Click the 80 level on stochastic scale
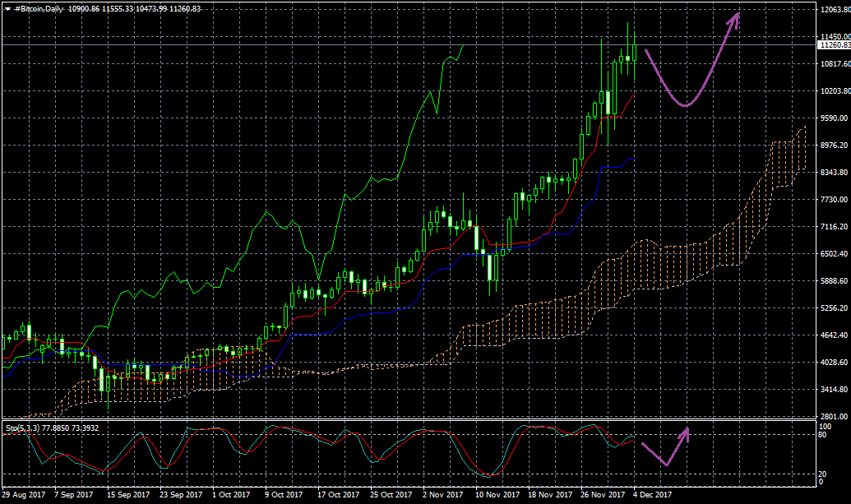 824,435
